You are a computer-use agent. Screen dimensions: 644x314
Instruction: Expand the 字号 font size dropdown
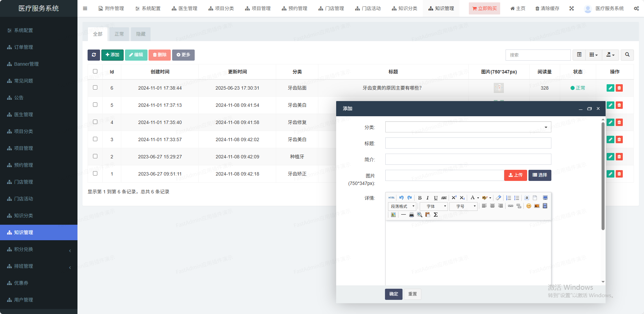click(x=463, y=206)
